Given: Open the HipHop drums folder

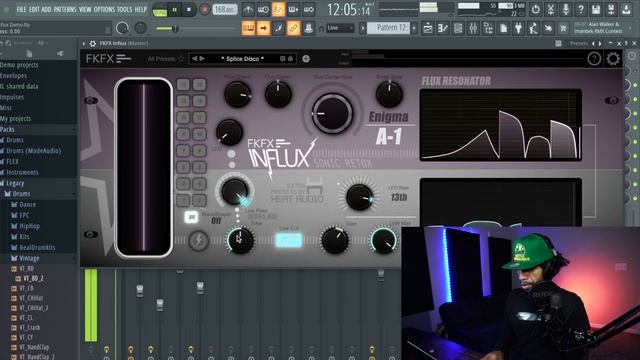Looking at the screenshot, I should (x=29, y=226).
